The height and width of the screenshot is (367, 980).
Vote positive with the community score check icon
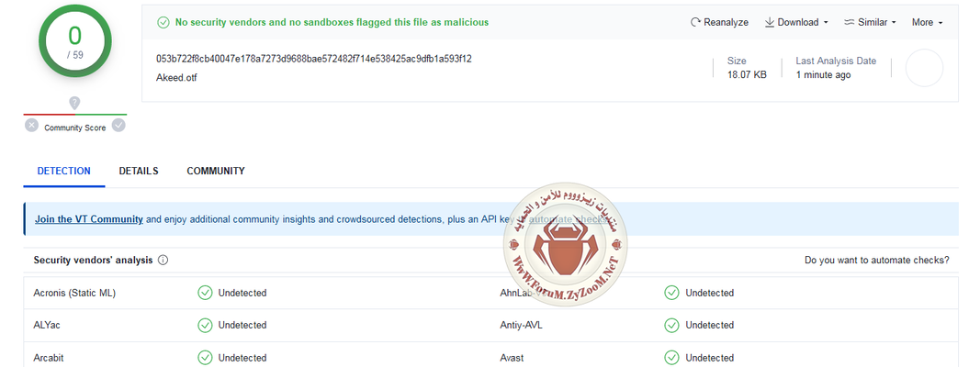[x=118, y=126]
